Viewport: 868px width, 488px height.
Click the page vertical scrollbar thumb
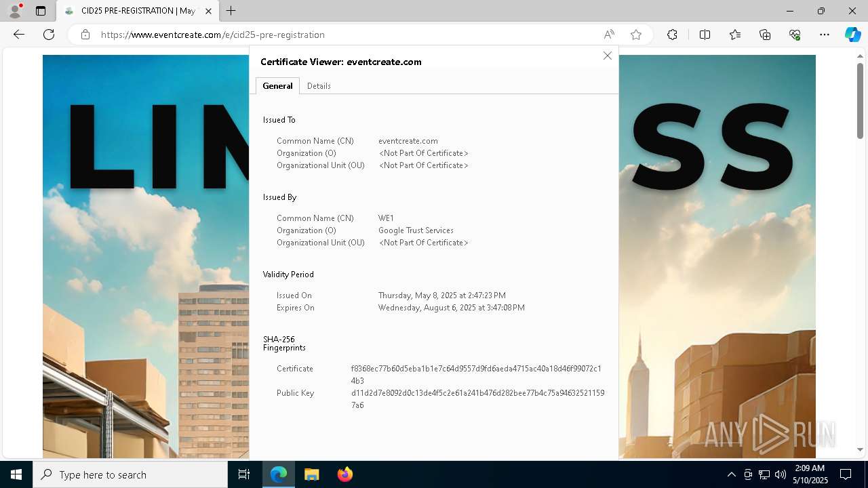(x=860, y=100)
